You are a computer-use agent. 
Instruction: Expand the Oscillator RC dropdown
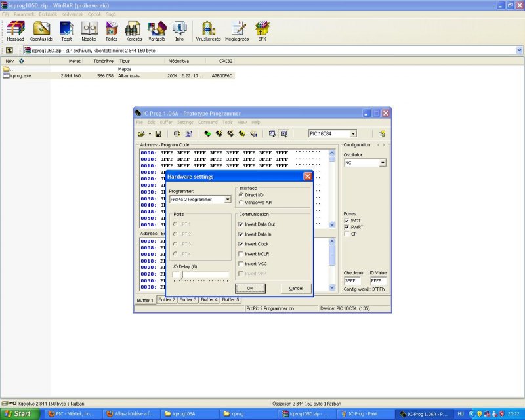(x=383, y=163)
